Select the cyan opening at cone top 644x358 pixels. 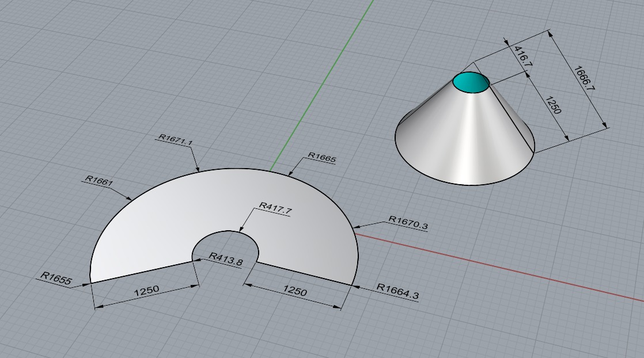pos(471,83)
